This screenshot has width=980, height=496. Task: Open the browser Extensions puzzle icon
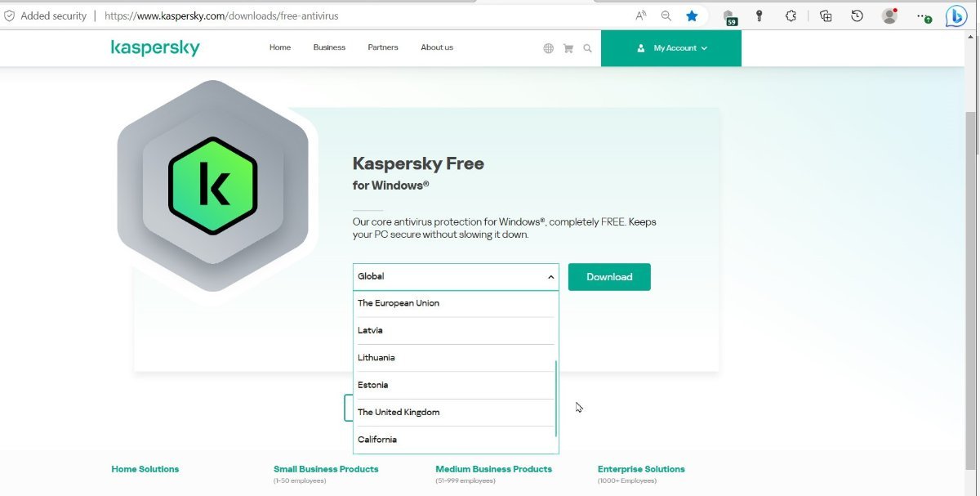tap(791, 16)
